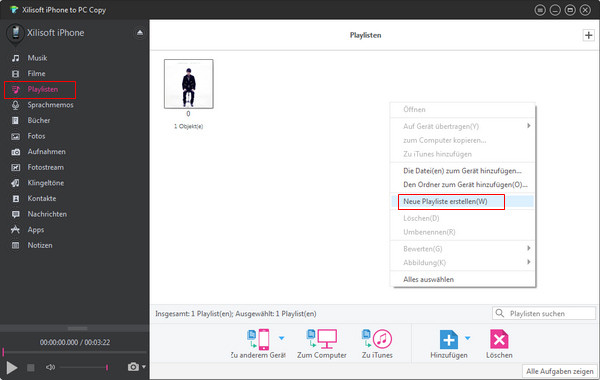Start playback with the play button

click(11, 368)
